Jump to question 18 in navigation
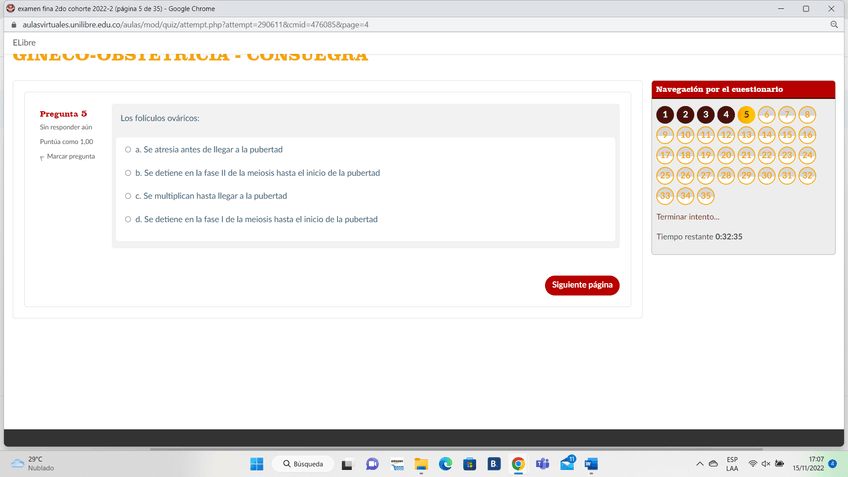The image size is (848, 477). pyautogui.click(x=685, y=155)
